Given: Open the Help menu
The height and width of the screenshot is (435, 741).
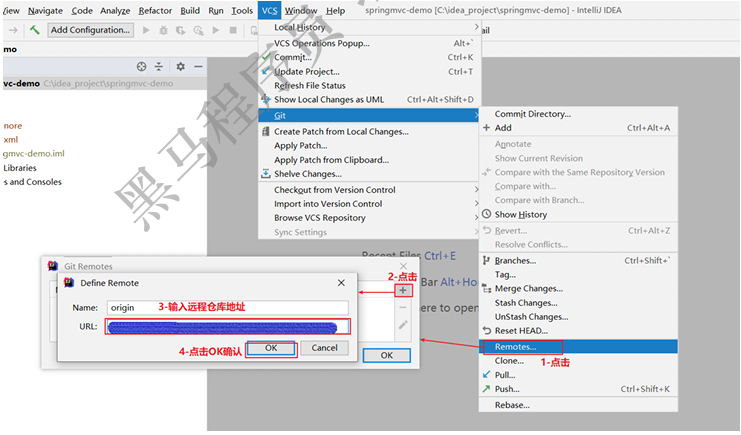Looking at the screenshot, I should (x=336, y=10).
